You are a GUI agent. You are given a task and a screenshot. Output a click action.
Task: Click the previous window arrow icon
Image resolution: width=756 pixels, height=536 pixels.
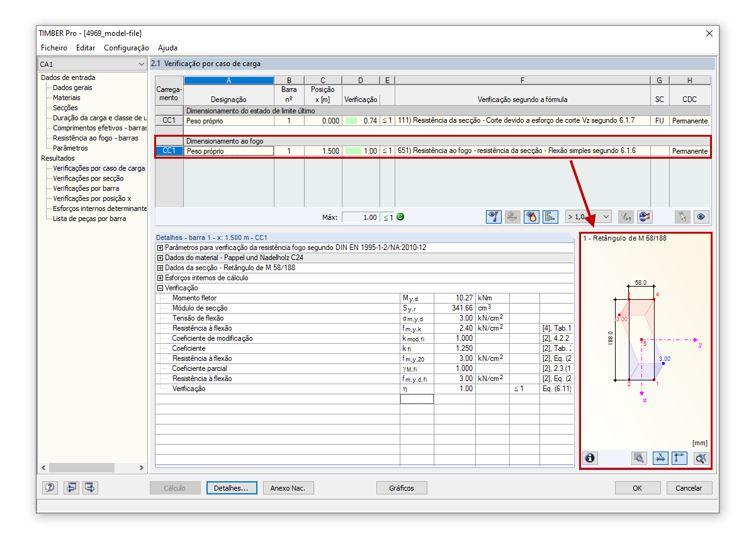pyautogui.click(x=71, y=488)
